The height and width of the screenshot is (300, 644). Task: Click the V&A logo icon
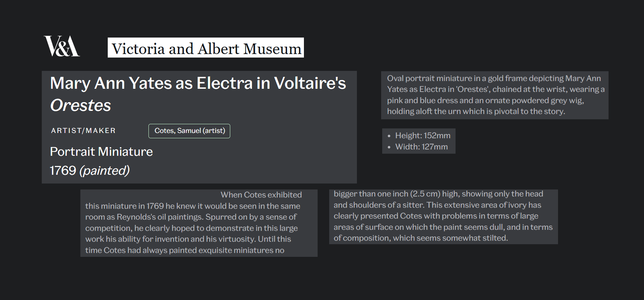61,46
